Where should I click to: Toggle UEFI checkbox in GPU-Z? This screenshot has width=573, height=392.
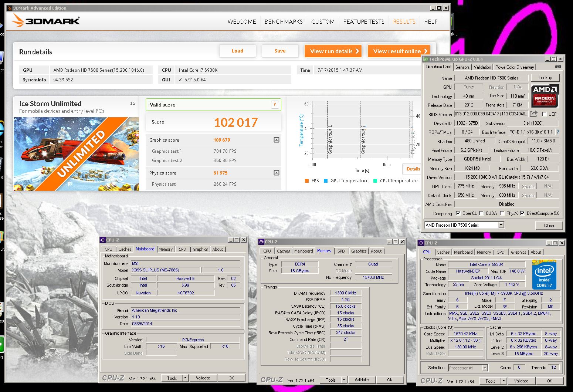click(544, 114)
